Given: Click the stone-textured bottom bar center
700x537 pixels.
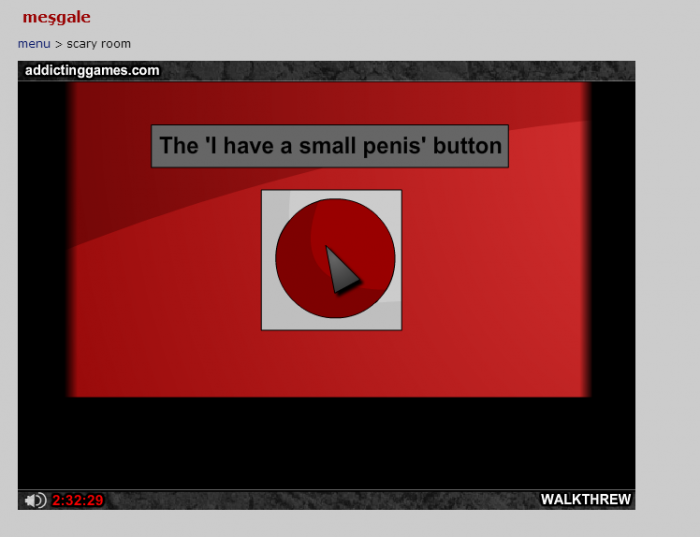Looking at the screenshot, I should coord(326,500).
